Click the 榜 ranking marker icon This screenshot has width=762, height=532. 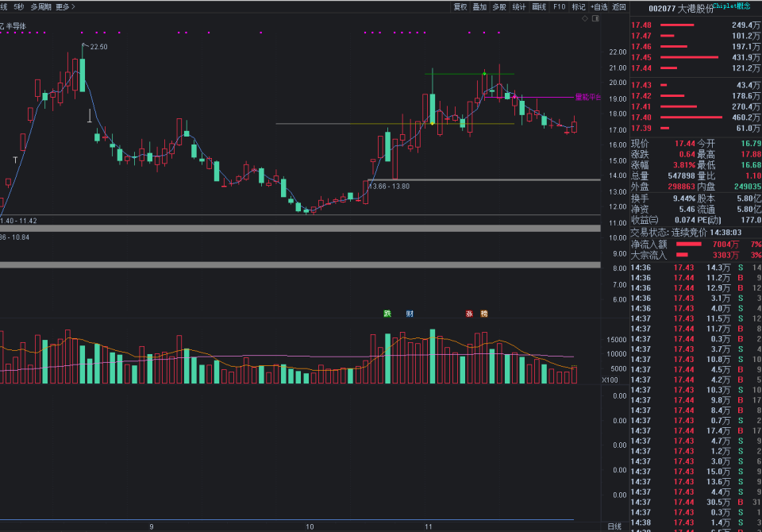[484, 314]
